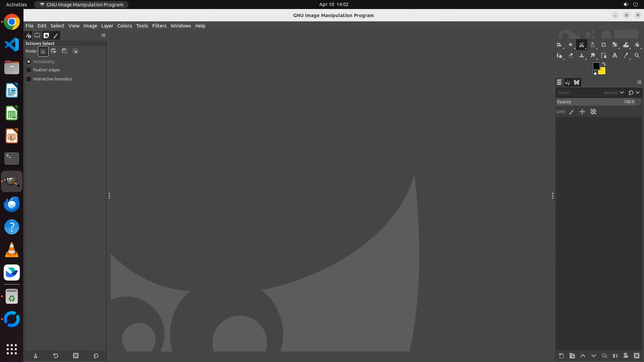Pick the Bucket Fill tool
Viewport: 644px width, 362px height.
637,45
